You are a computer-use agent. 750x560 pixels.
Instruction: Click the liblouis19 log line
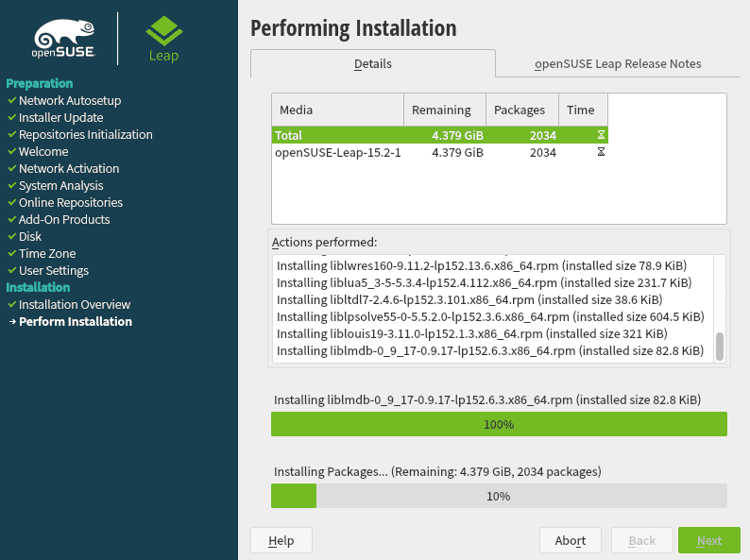[472, 333]
